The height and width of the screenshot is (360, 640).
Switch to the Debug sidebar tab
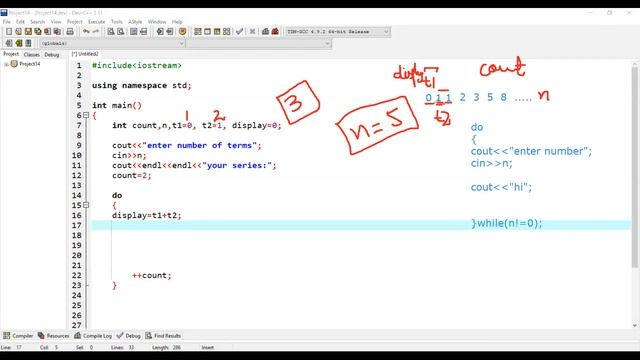click(x=52, y=54)
